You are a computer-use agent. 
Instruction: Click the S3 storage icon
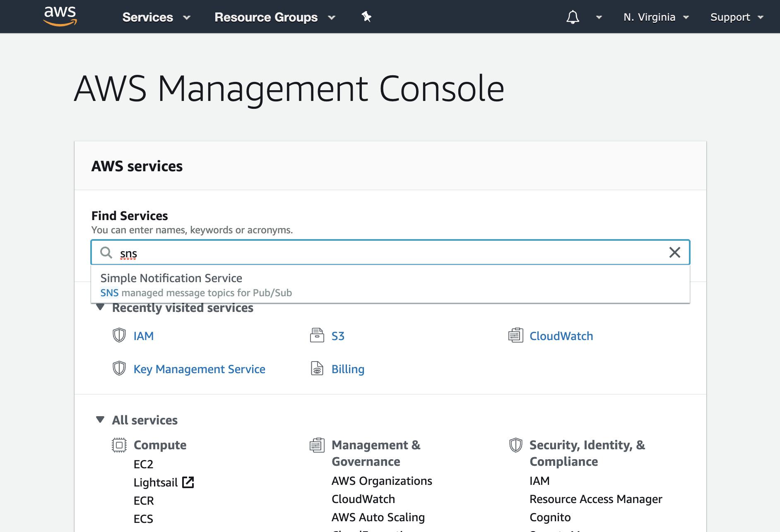pyautogui.click(x=317, y=335)
